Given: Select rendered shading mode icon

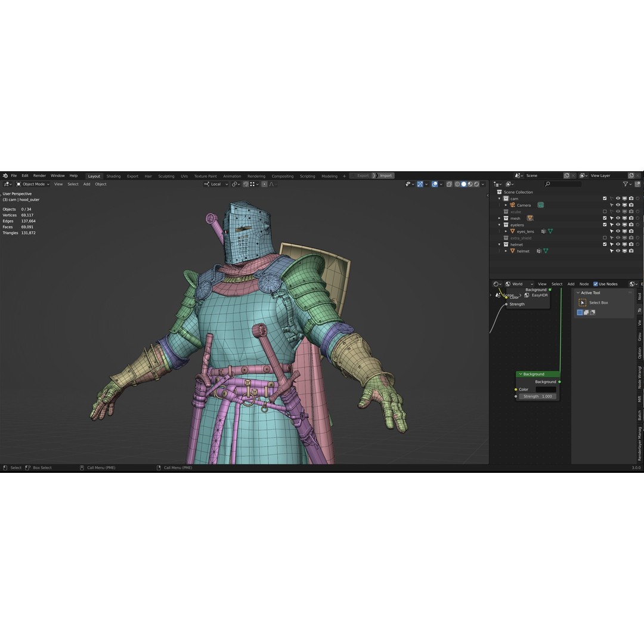Looking at the screenshot, I should (x=476, y=184).
